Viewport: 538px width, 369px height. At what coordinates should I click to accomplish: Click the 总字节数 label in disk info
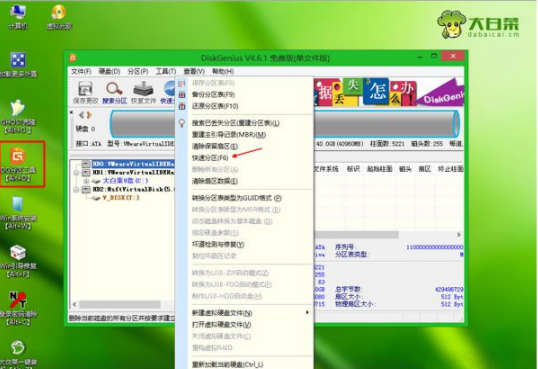click(x=349, y=290)
